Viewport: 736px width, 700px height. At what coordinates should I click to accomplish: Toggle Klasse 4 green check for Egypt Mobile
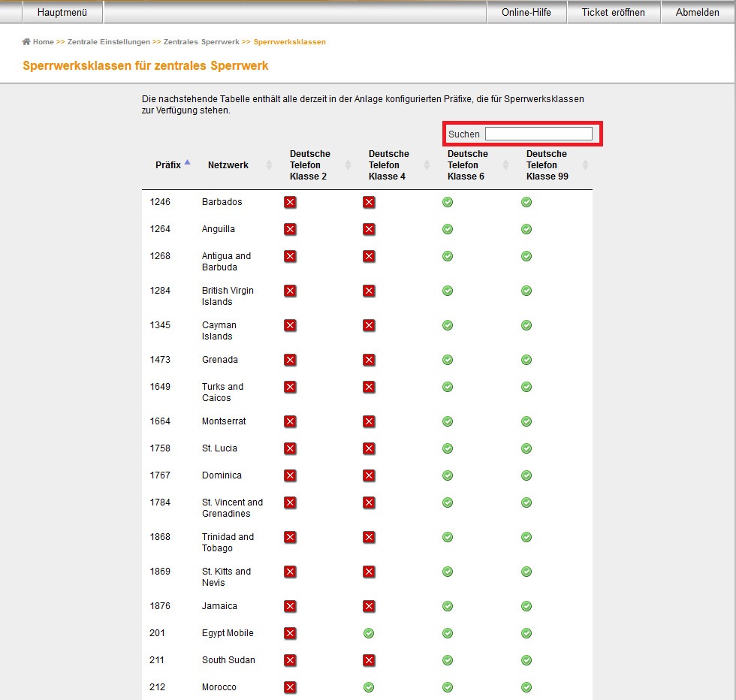369,634
